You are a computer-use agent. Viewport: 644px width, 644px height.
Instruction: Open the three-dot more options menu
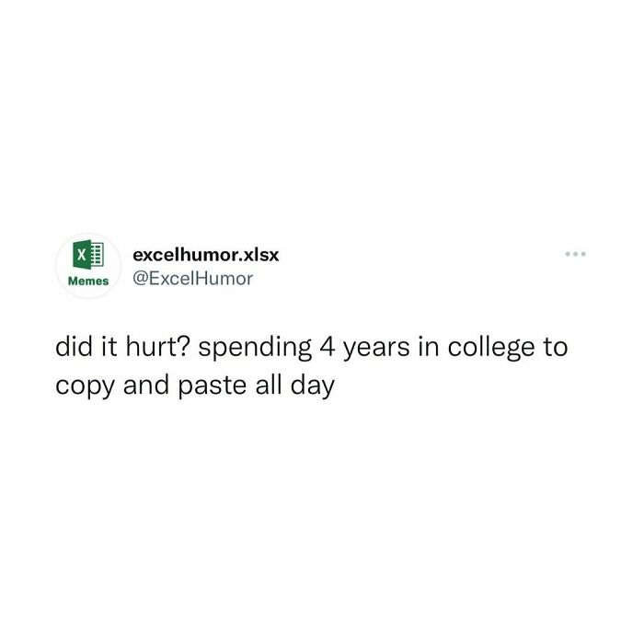575,254
